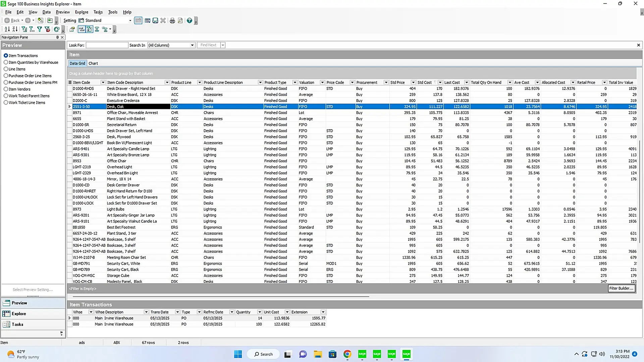Image resolution: width=644 pixels, height=362 pixels.
Task: Open Product Line column filter dropdown
Action: pos(200,82)
